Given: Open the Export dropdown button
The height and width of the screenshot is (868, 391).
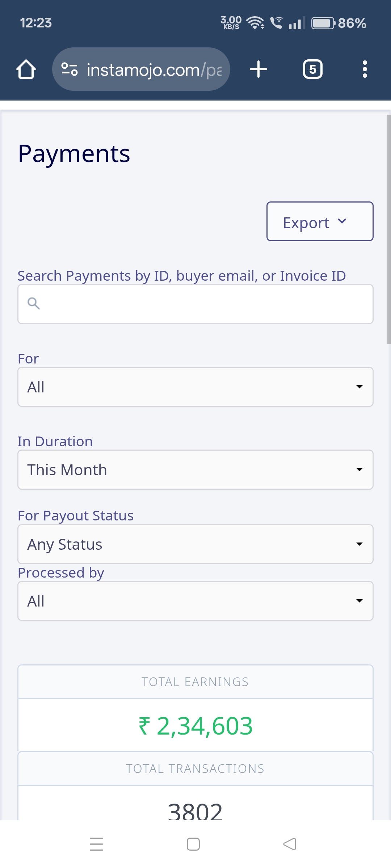Looking at the screenshot, I should 320,221.
